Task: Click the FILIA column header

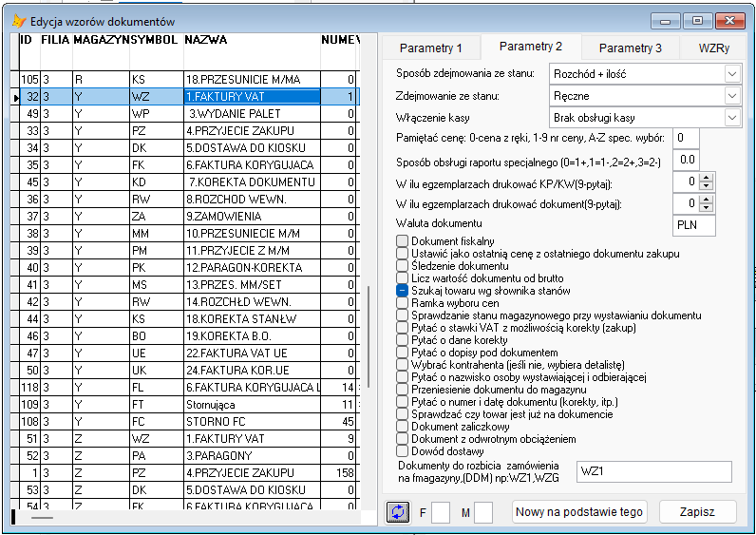Action: pos(56,51)
